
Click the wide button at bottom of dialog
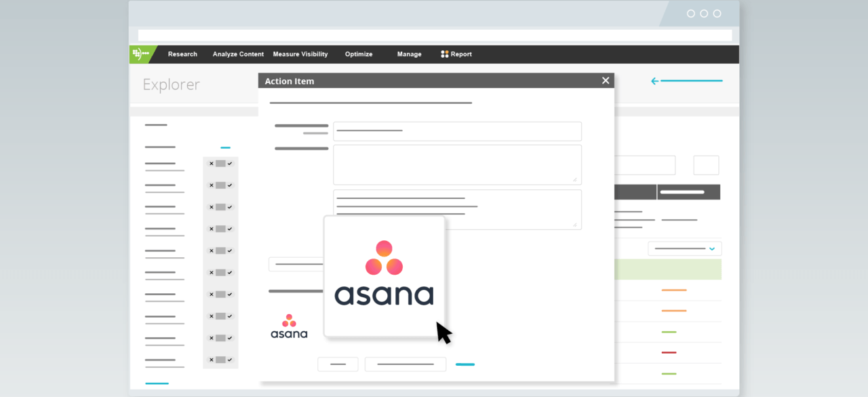point(406,364)
